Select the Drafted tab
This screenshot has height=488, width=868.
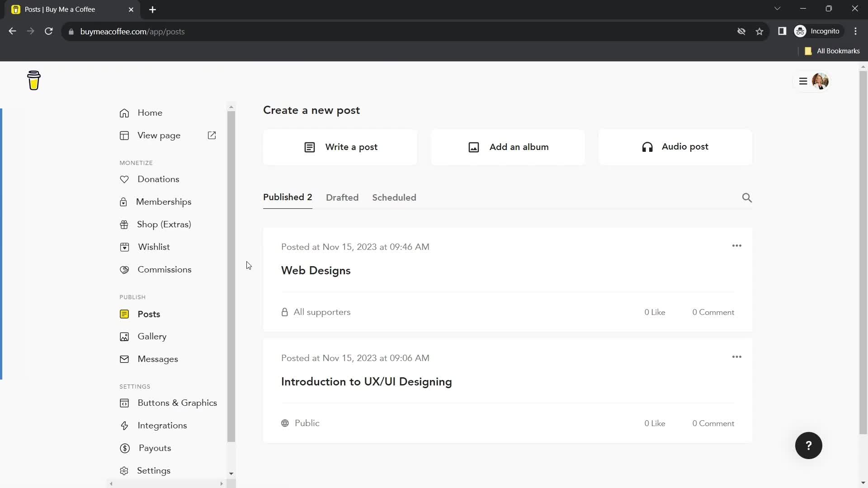pos(342,197)
